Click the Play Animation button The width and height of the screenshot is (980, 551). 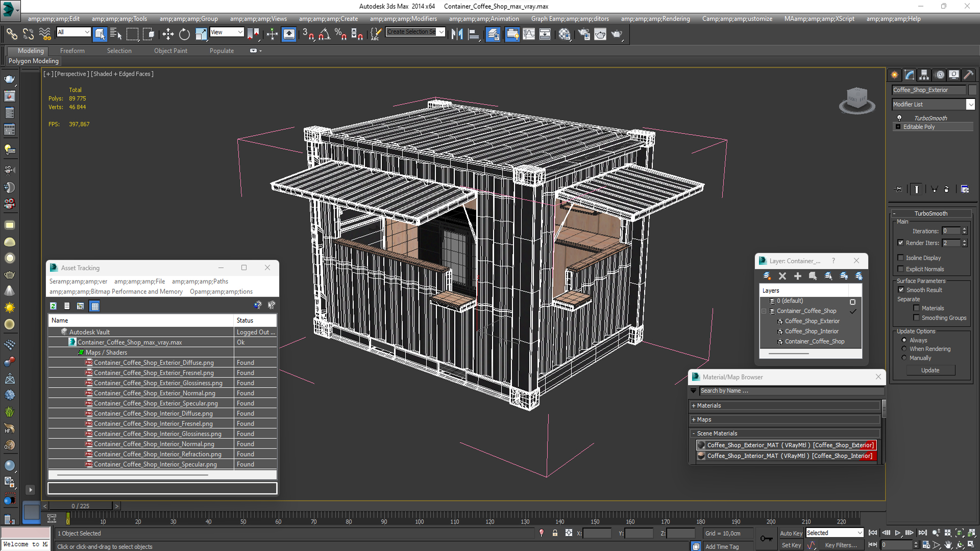click(897, 533)
